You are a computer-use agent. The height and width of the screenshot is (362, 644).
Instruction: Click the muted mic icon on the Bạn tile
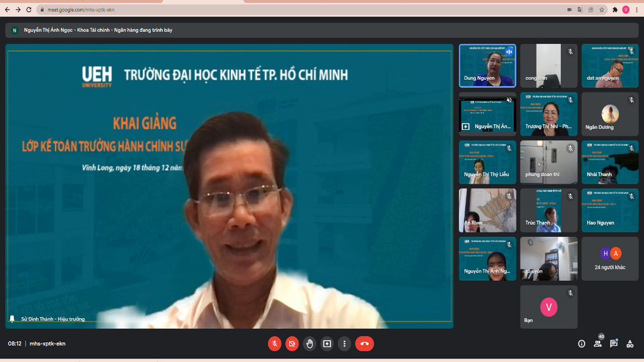[570, 293]
